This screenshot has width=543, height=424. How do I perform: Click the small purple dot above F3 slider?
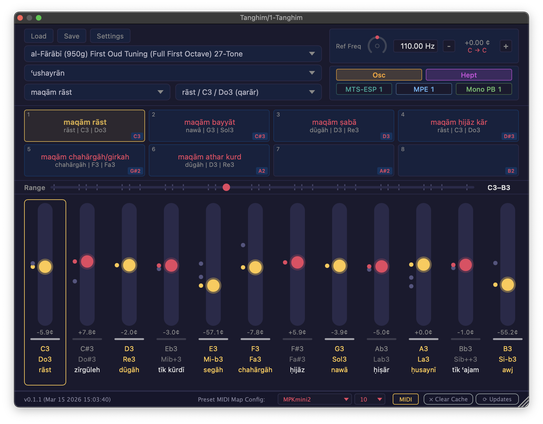click(x=243, y=245)
